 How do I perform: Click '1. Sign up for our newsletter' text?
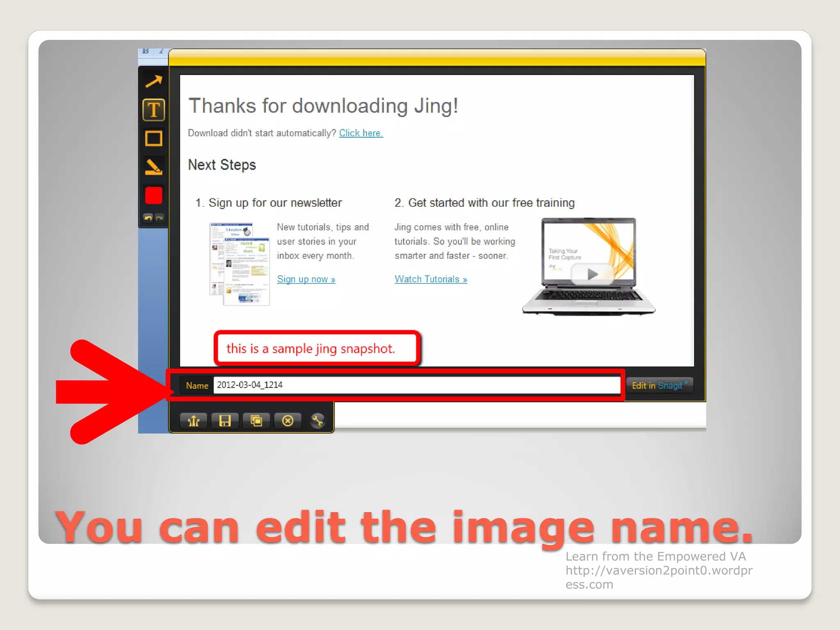point(269,203)
